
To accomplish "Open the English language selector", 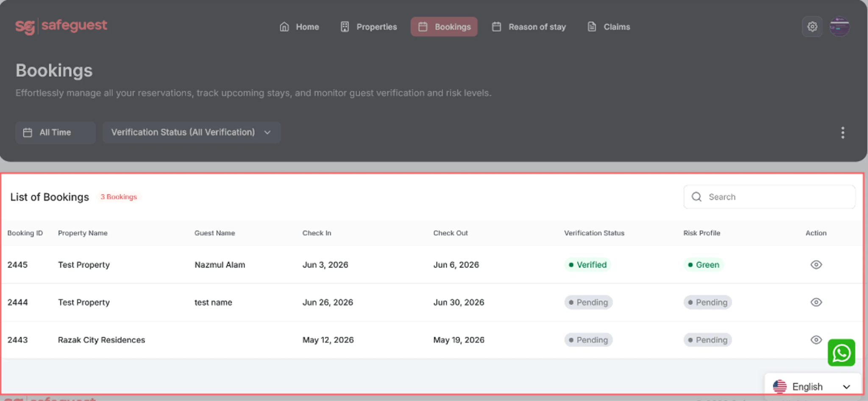I will 812,387.
